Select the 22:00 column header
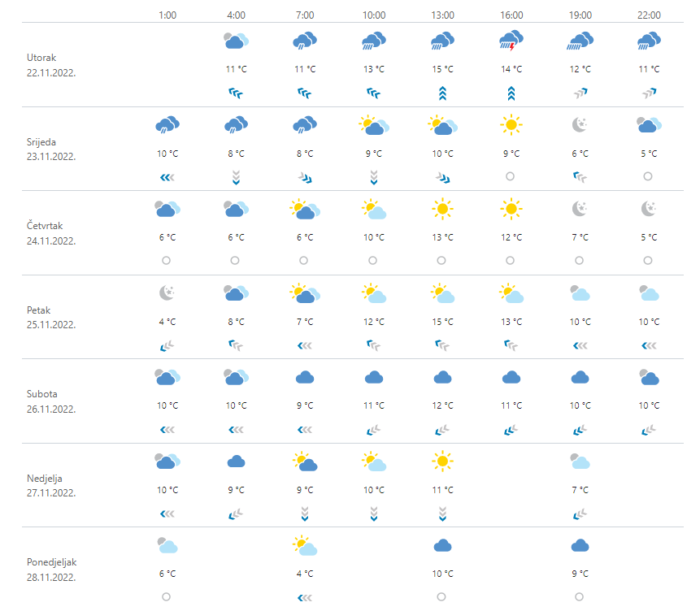Viewport: 700px width, 611px height. [x=648, y=15]
